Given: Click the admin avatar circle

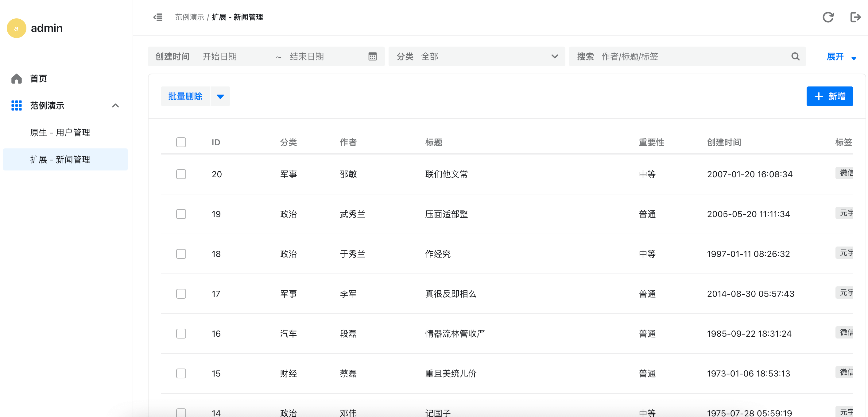Looking at the screenshot, I should coord(16,28).
